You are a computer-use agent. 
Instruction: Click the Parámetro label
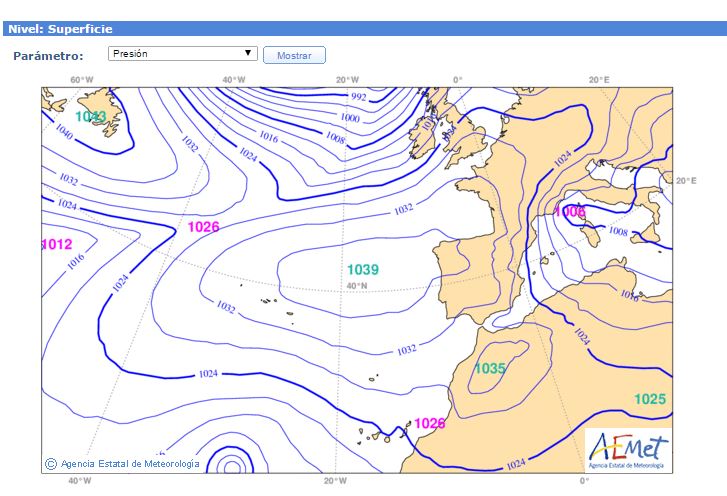(x=48, y=55)
